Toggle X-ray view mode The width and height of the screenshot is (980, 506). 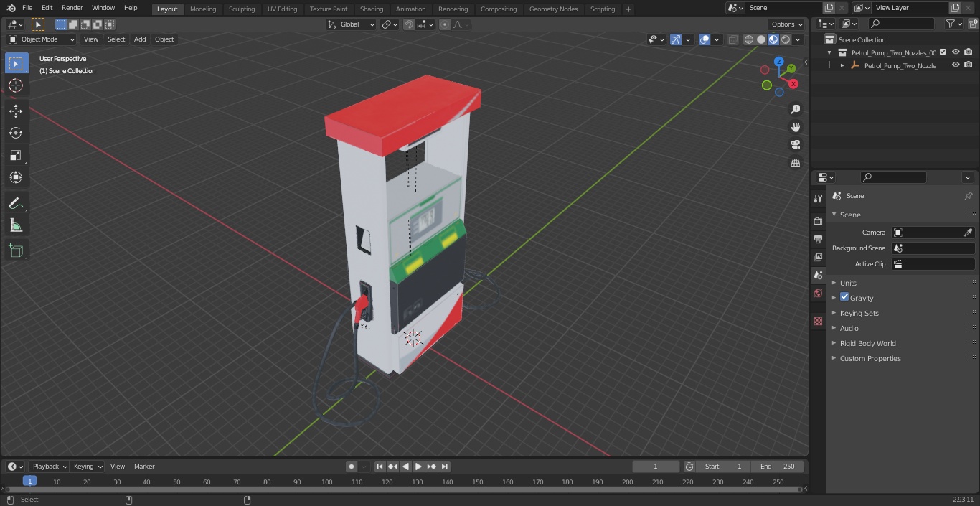click(732, 39)
